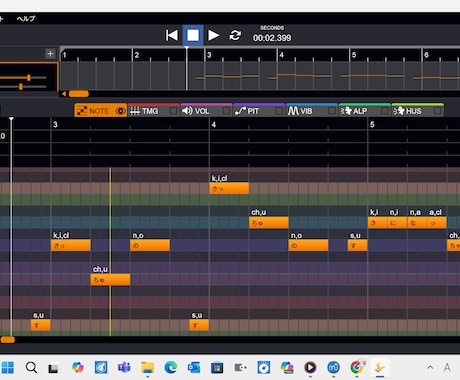The width and height of the screenshot is (460, 380).
Task: Enable the VOL tab checkbox
Action: click(x=226, y=111)
